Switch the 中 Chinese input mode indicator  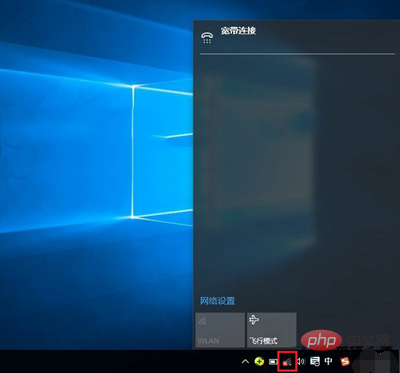329,361
